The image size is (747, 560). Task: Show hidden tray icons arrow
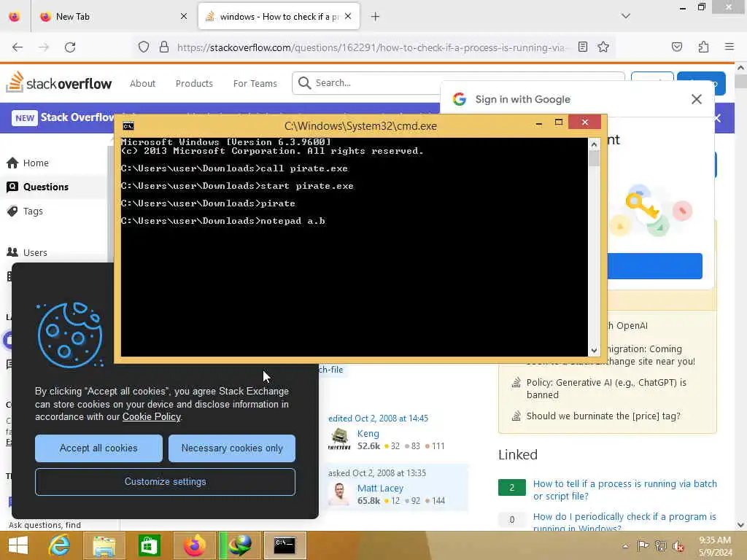pos(625,545)
